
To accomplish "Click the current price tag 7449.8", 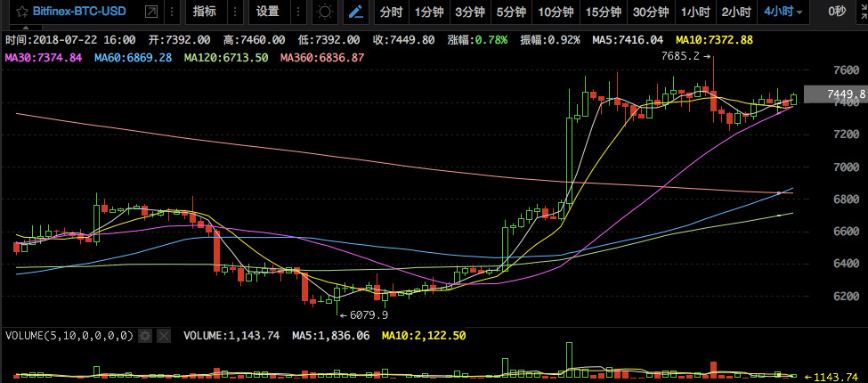I will click(836, 94).
